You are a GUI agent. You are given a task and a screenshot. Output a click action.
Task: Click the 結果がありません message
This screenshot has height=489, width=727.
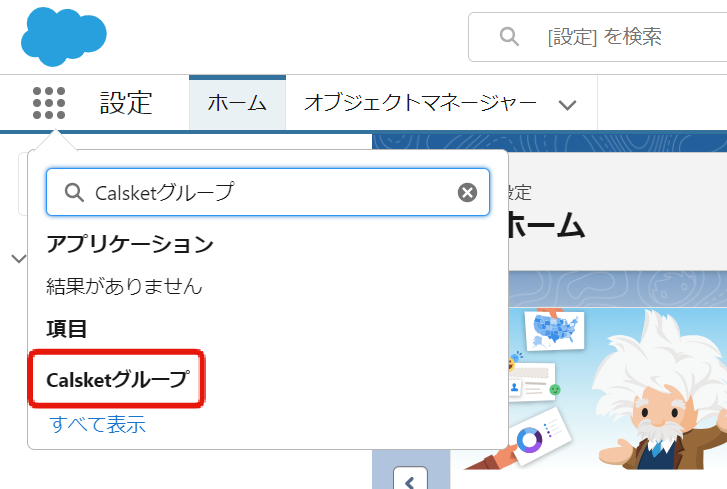coord(124,286)
